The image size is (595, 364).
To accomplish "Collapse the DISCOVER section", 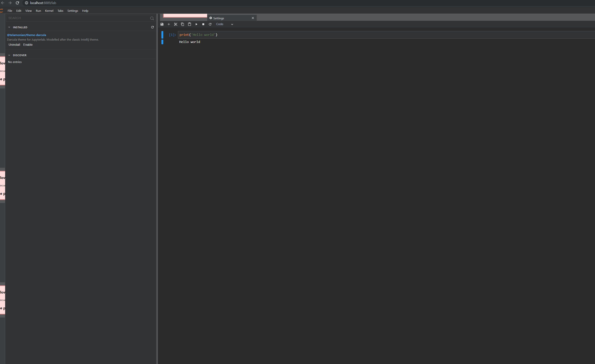I will pos(9,55).
